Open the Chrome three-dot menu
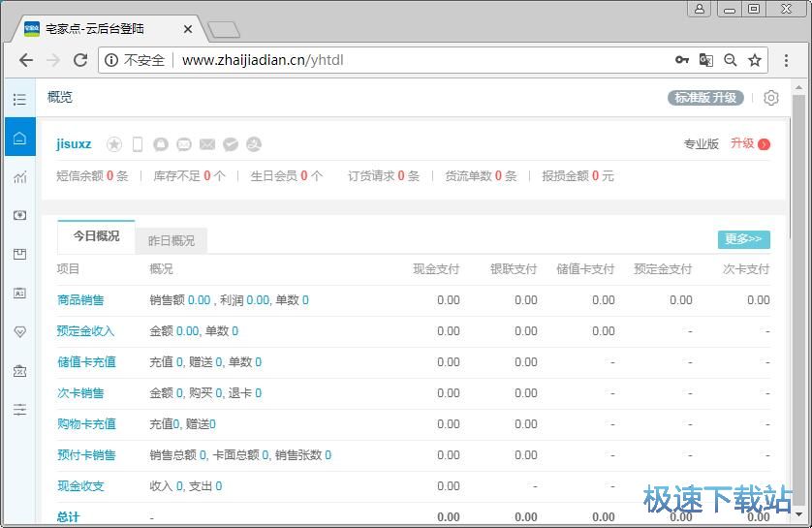812x528 pixels. 787,60
